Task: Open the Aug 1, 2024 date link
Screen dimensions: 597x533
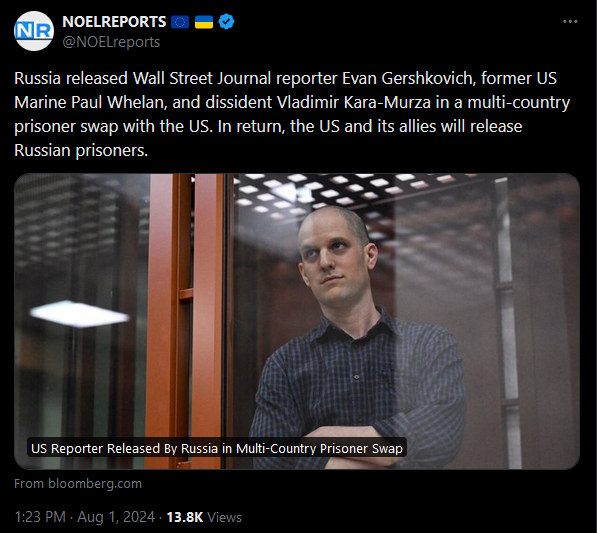Action: [116, 517]
